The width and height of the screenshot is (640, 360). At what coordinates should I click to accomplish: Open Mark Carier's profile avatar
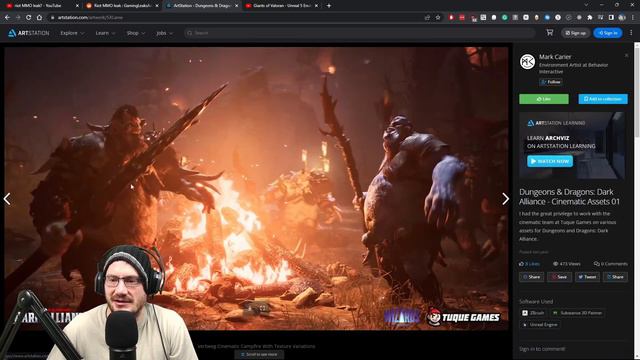[527, 62]
